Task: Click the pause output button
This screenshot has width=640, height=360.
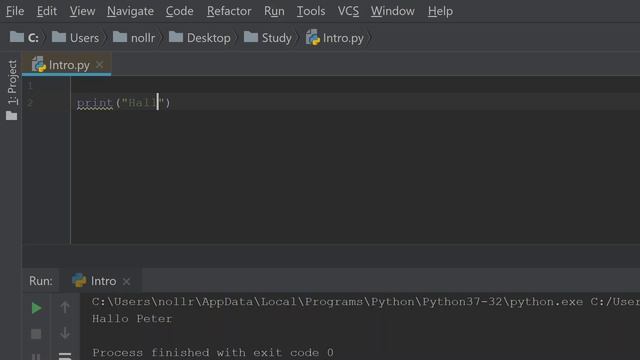Action: [x=36, y=357]
